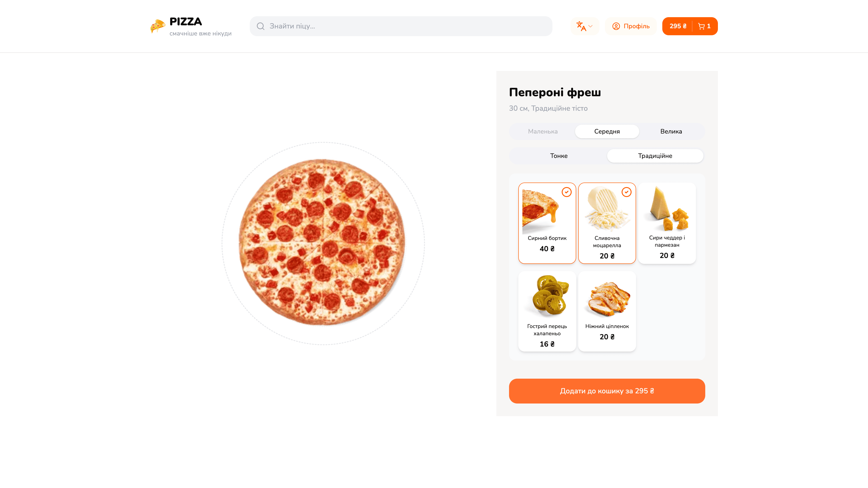Open the shopping cart icon
Screen dimensions: 868x488
click(702, 26)
